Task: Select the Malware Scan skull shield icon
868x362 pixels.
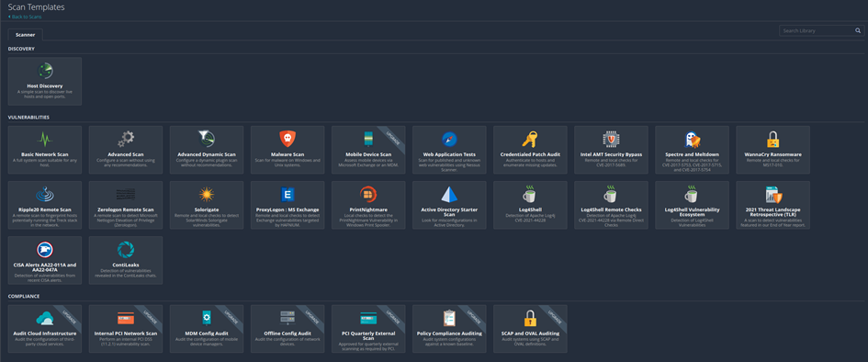Action: click(x=287, y=139)
